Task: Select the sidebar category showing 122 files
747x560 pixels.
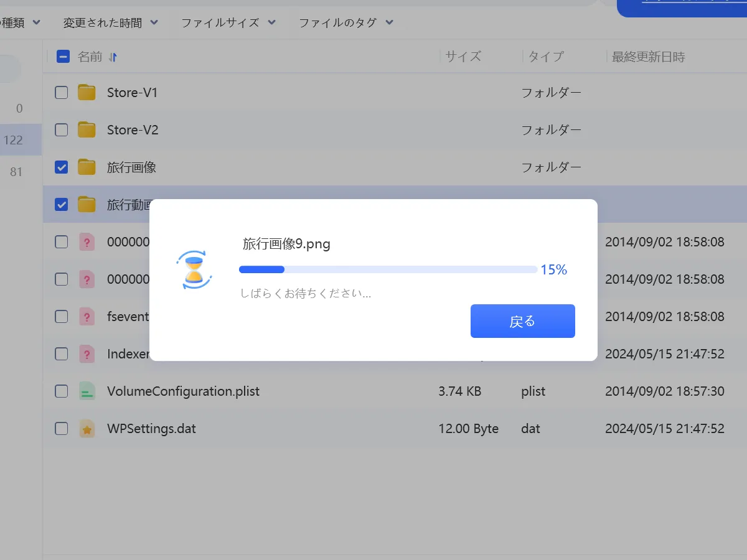Action: 20,140
